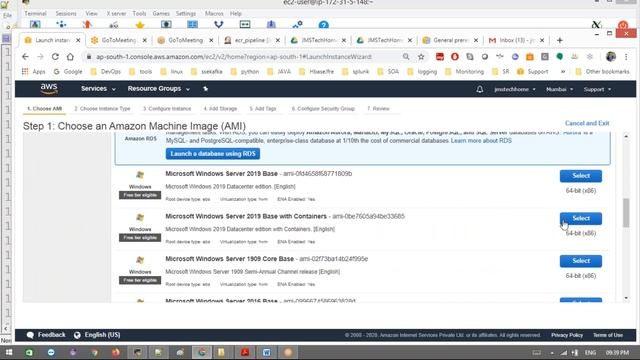Close the Launch instance tab

pos(78,40)
